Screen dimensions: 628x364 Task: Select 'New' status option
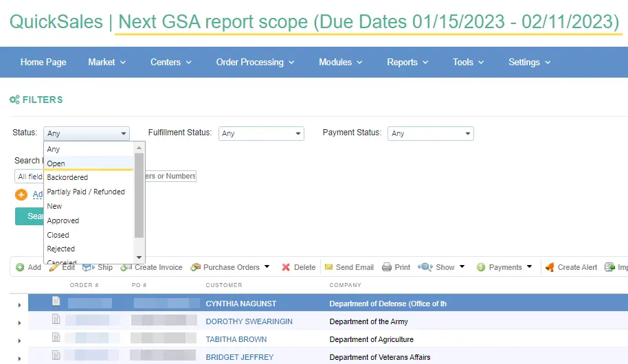89,206
